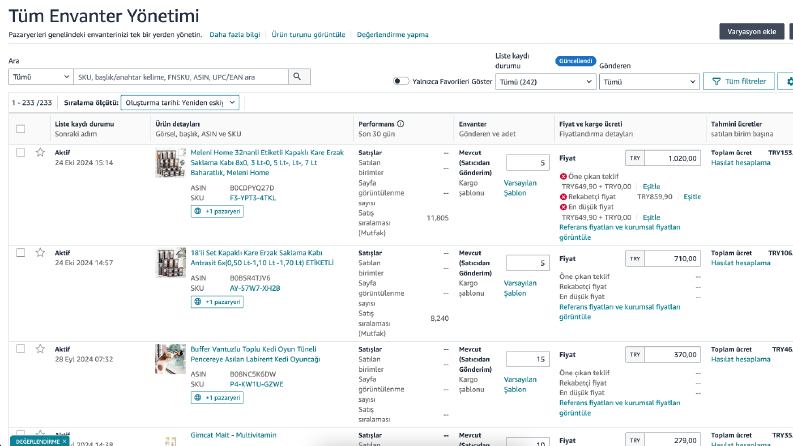The height and width of the screenshot is (446, 793).
Task: Open Varsayılan Şablon link for Buffer Vantuzlu
Action: [x=520, y=384]
